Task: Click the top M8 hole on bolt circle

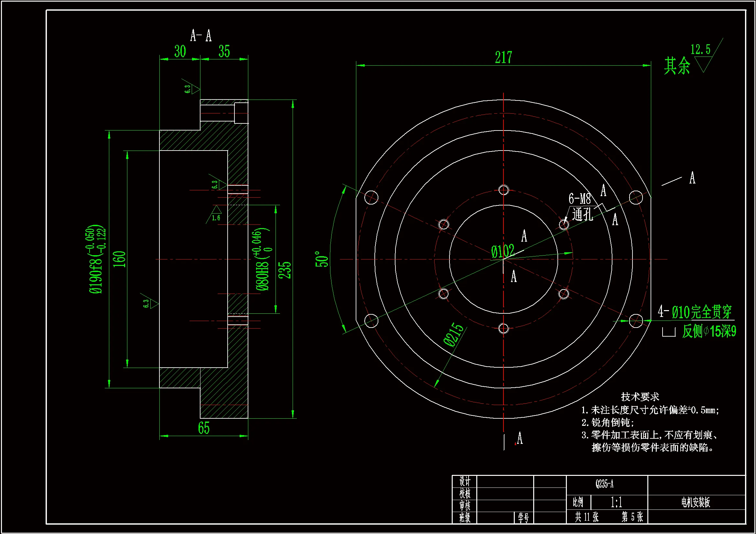Action: click(503, 190)
